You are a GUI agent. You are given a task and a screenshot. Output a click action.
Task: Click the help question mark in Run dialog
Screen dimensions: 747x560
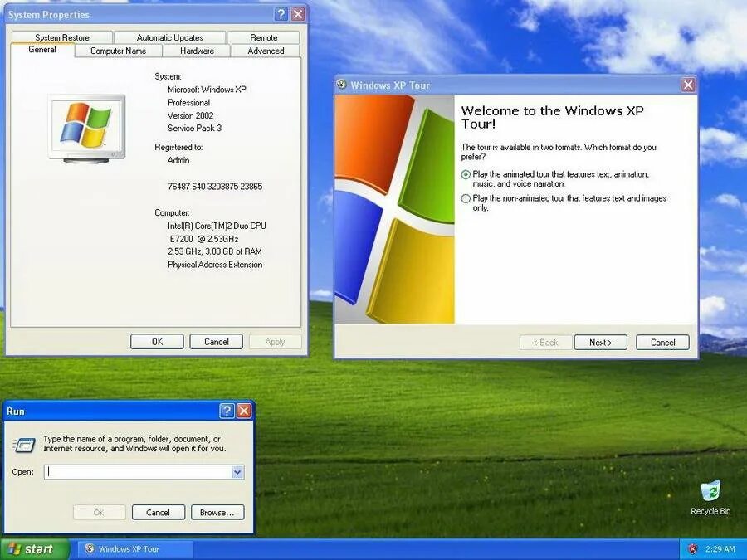(227, 411)
